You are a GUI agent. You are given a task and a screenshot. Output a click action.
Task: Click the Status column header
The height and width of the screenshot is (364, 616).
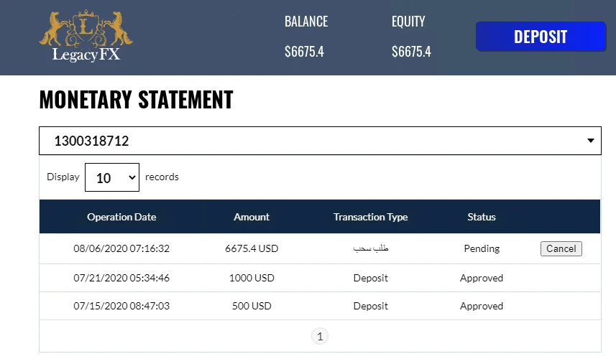point(482,217)
